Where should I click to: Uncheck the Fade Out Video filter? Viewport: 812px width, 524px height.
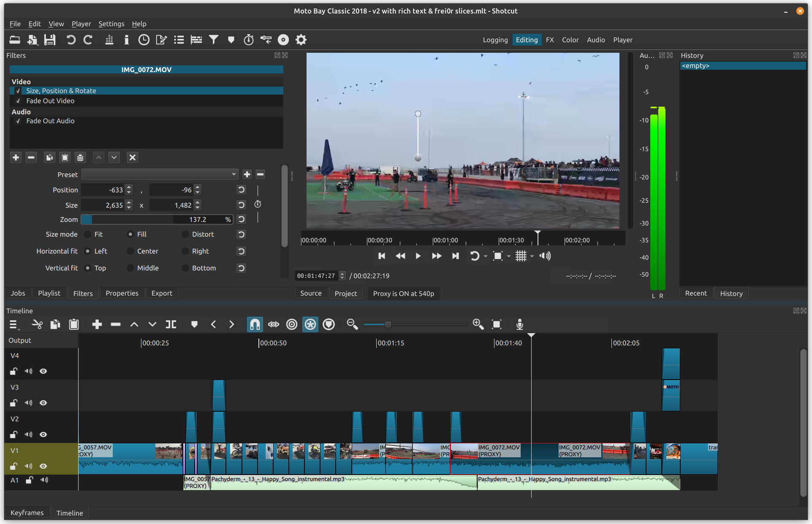pos(18,101)
